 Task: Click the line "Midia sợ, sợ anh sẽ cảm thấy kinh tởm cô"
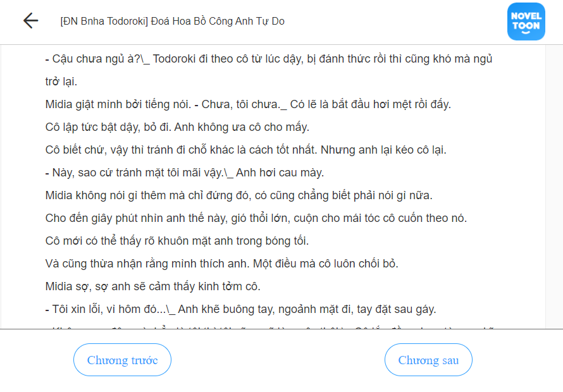coord(153,286)
